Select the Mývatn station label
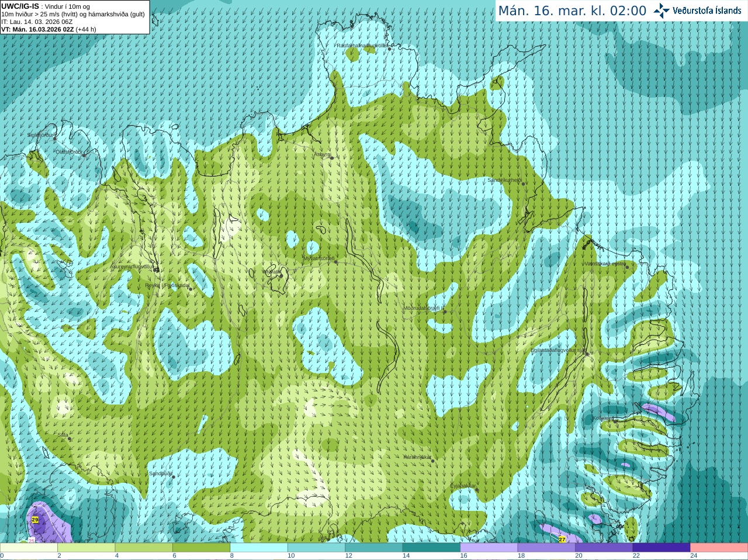748x560 pixels. point(271,272)
